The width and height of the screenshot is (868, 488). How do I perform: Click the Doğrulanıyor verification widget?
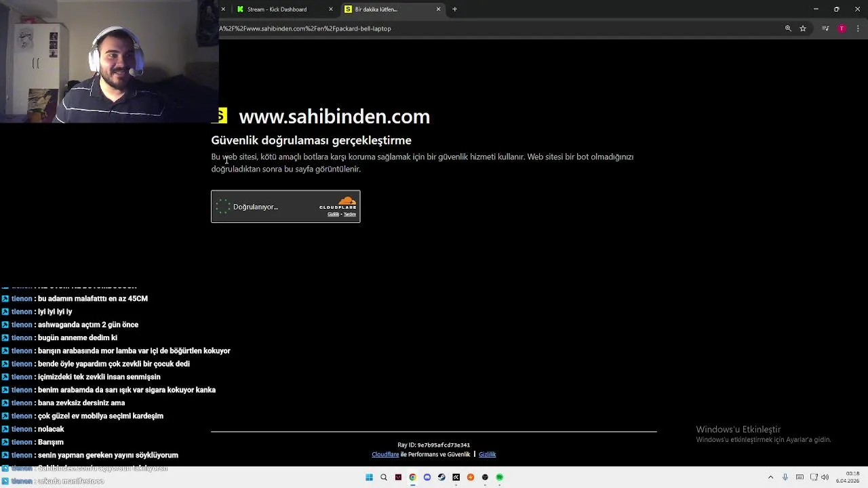coord(285,207)
